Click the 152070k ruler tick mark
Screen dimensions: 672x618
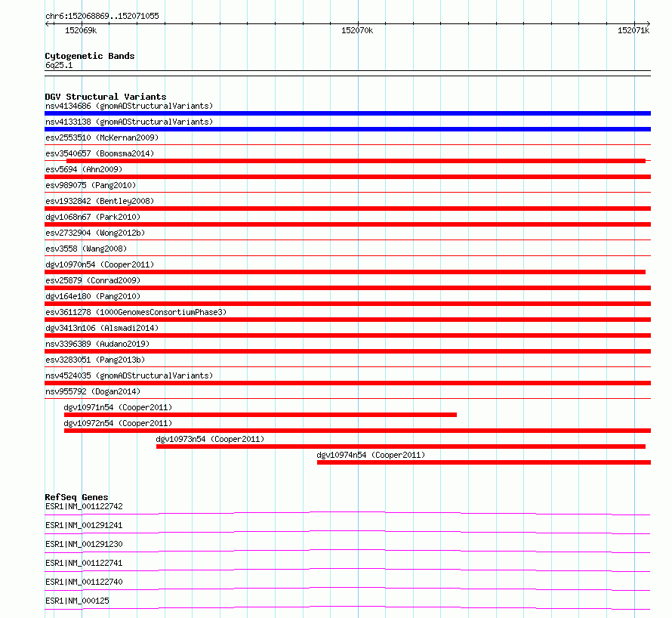pos(359,23)
